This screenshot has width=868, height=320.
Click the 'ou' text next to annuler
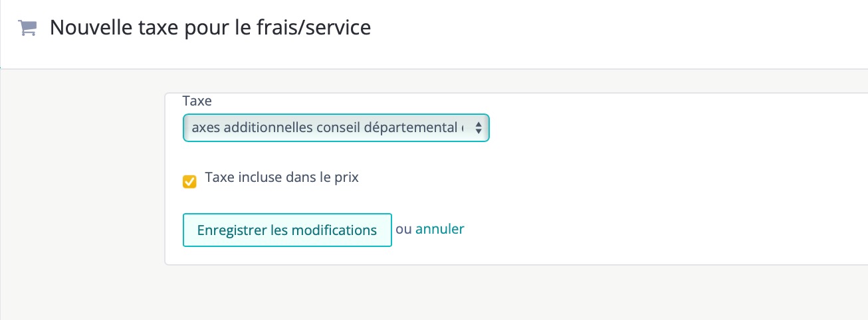(403, 229)
